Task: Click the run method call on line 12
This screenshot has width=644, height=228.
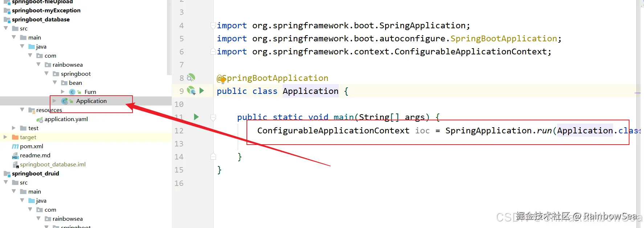Action: (x=544, y=130)
